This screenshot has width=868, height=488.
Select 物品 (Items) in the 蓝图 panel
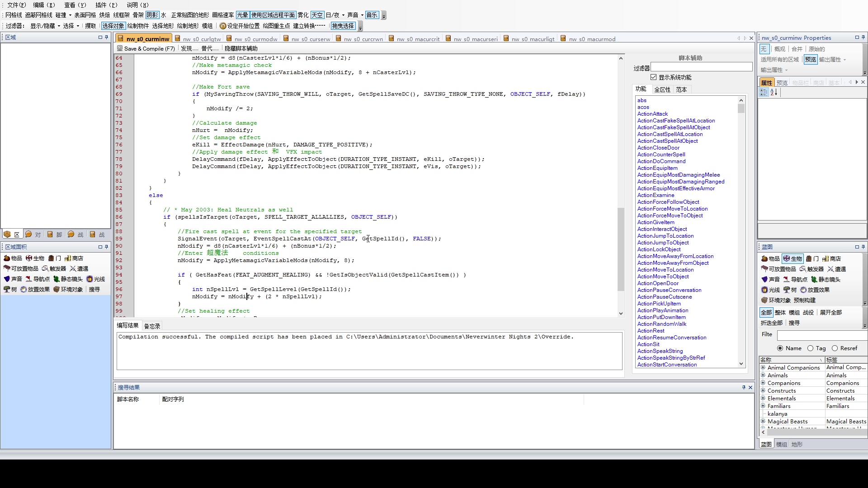(770, 258)
